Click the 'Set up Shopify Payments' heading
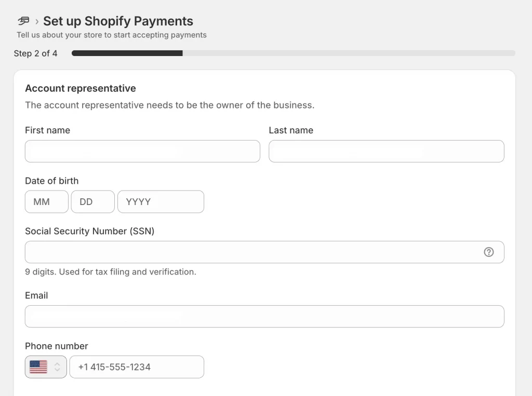Image resolution: width=532 pixels, height=396 pixels. (118, 21)
